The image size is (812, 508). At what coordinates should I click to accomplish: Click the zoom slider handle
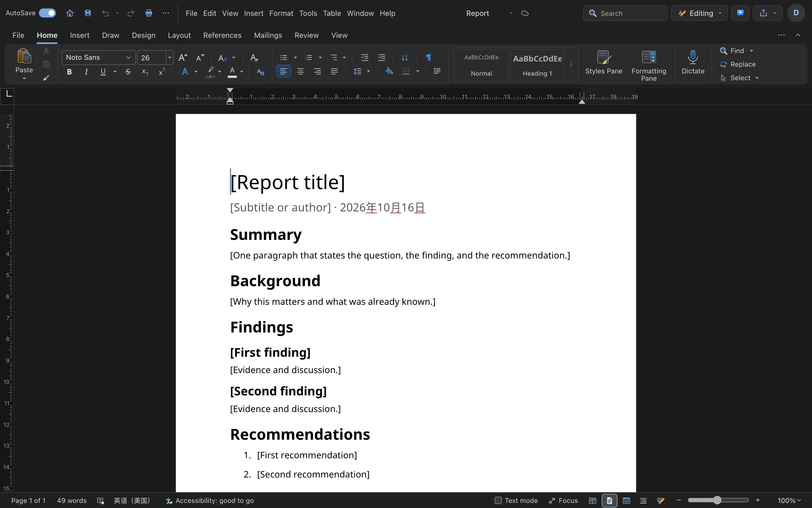pyautogui.click(x=717, y=500)
